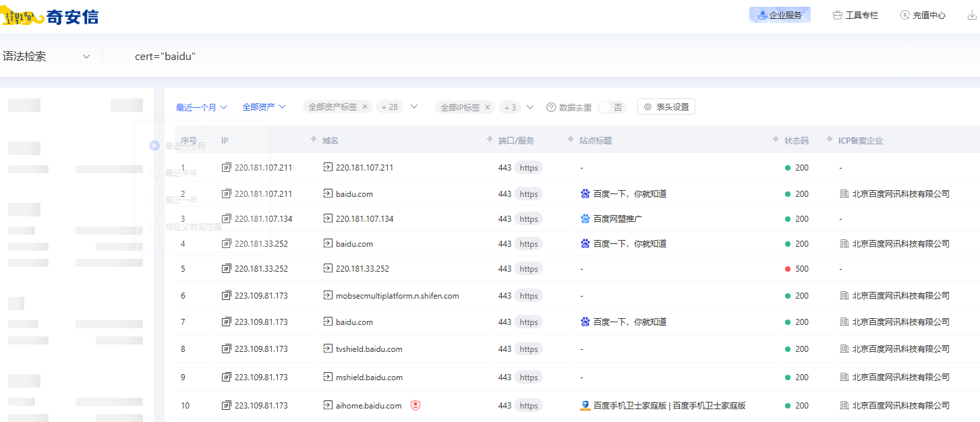Click 北京百度网讯科技有限公司 in row 8
Viewport: 980px width, 422px height.
pyautogui.click(x=900, y=349)
